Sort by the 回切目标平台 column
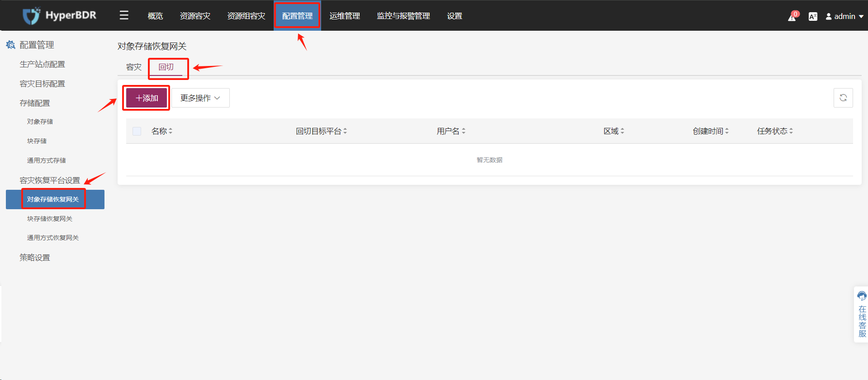This screenshot has height=380, width=868. (x=321, y=131)
